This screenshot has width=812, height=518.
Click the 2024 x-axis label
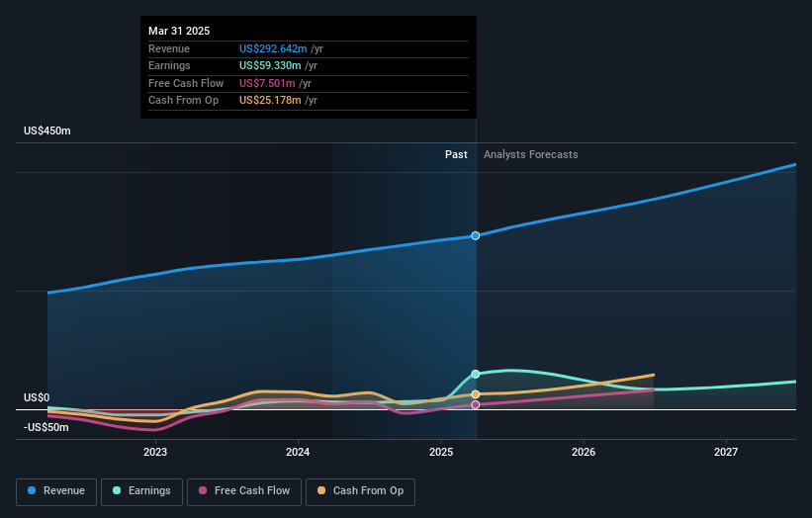[298, 452]
